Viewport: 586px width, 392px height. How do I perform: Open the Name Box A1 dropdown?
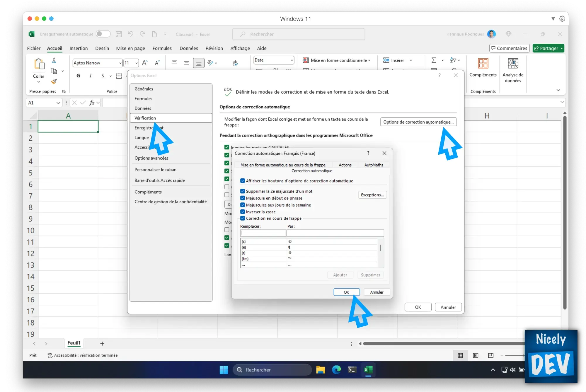tap(58, 103)
